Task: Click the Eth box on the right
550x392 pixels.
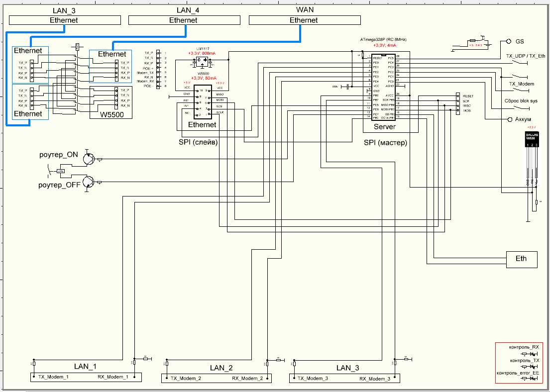Action: [522, 259]
